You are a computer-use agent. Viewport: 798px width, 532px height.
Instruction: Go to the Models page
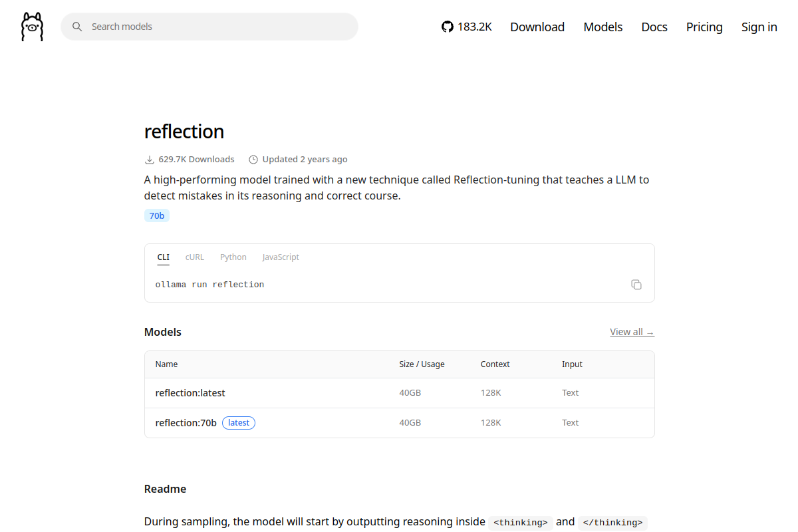tap(603, 27)
